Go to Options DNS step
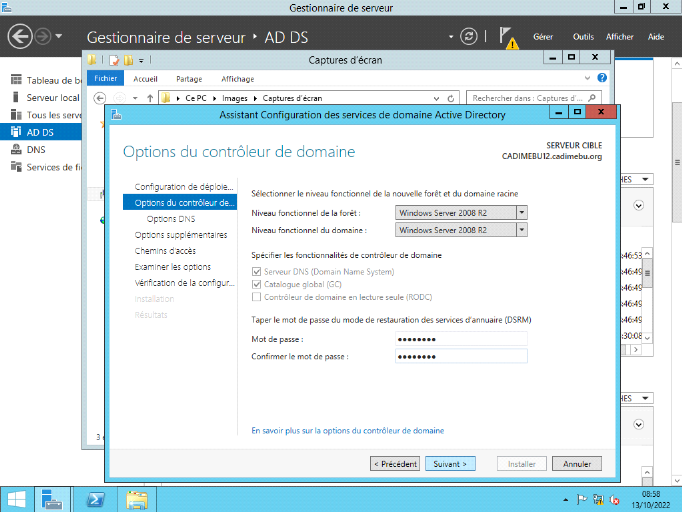Viewport: 682px width, 512px height. click(171, 219)
